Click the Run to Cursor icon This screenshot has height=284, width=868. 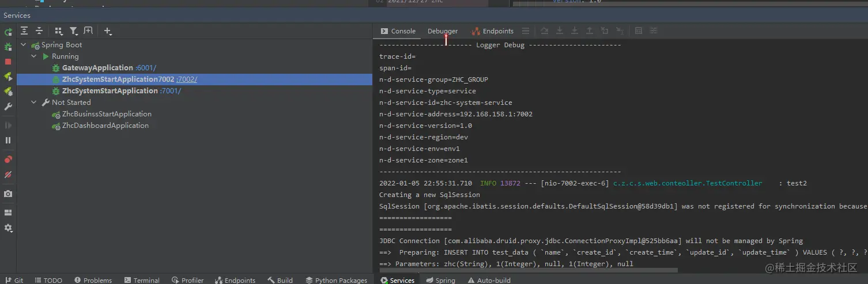point(620,31)
